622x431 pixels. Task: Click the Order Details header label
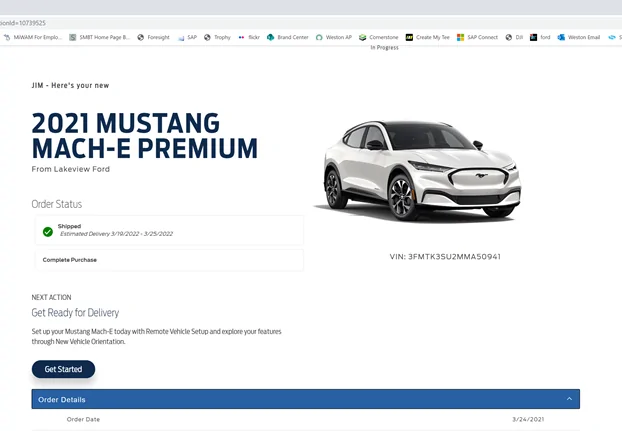[62, 400]
